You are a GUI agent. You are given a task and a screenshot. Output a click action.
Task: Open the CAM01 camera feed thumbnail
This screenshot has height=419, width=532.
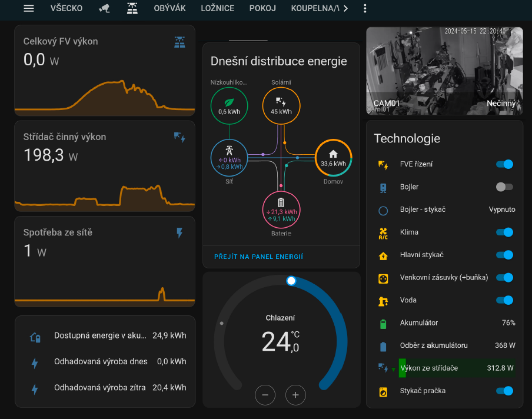[444, 69]
